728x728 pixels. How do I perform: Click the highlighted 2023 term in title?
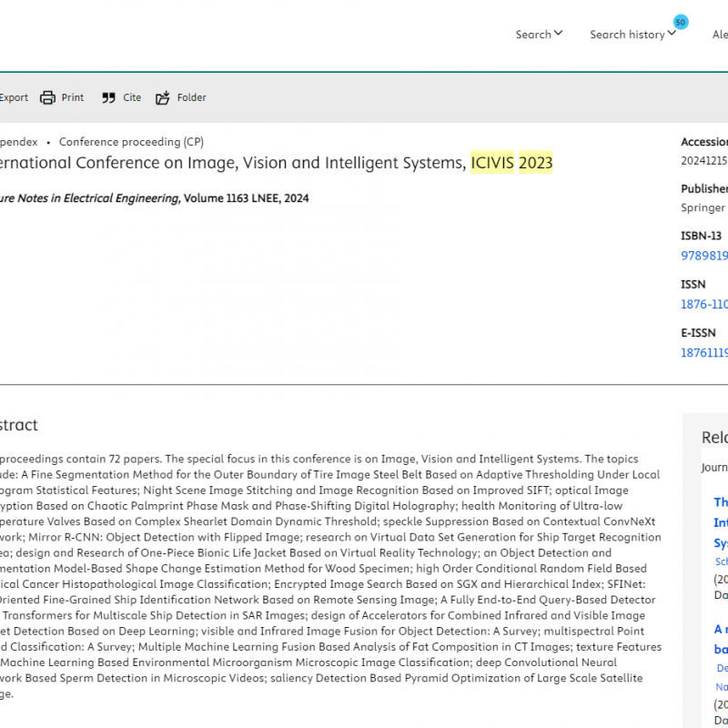[535, 163]
